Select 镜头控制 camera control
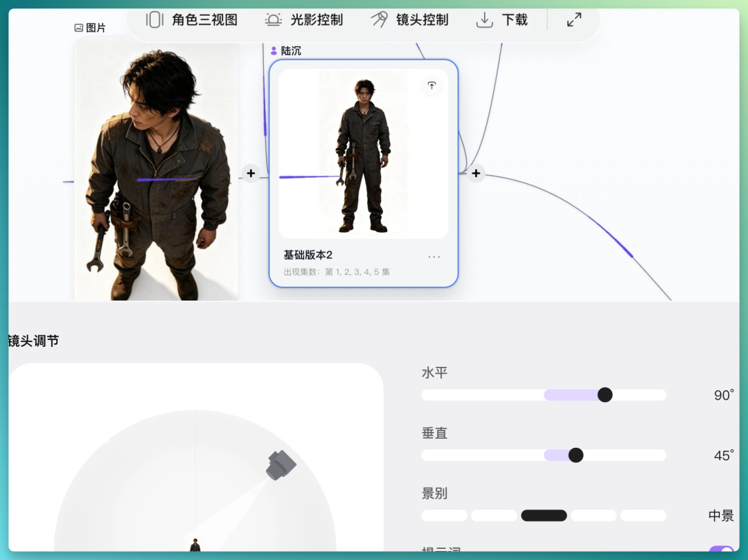 pos(410,20)
